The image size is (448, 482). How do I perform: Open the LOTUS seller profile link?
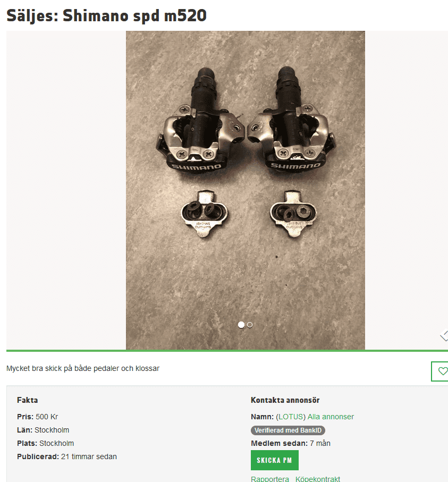tap(291, 417)
